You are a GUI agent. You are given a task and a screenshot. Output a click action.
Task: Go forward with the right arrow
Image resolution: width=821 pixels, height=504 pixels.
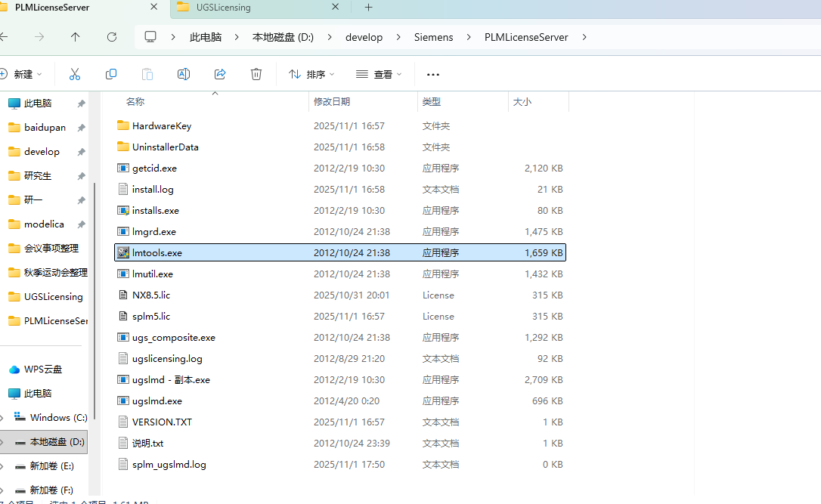click(x=39, y=37)
